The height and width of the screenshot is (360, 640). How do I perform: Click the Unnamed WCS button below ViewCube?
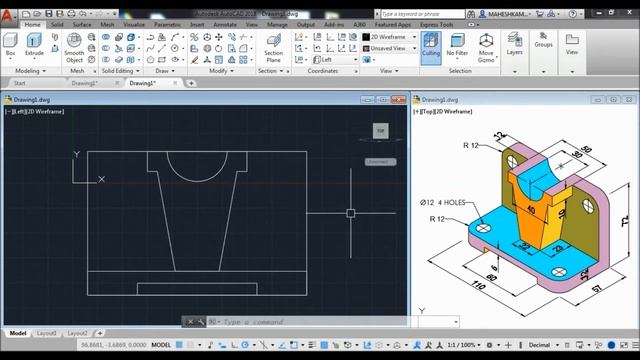click(x=380, y=162)
